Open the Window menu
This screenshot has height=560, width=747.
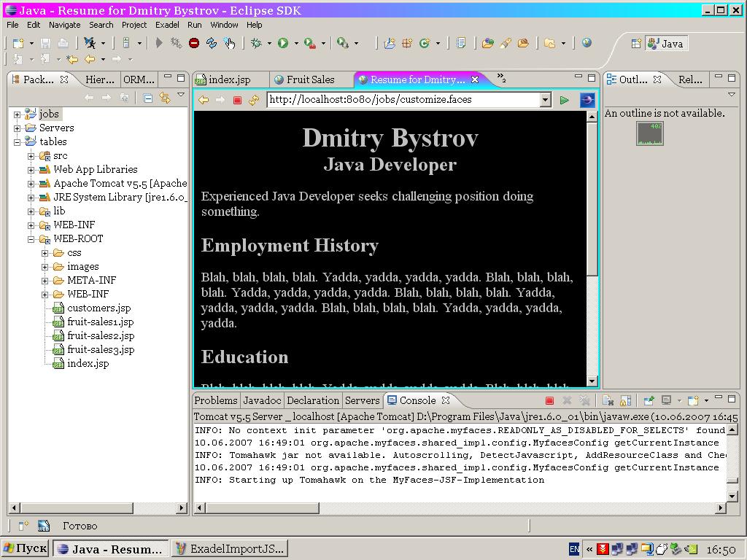tap(224, 25)
